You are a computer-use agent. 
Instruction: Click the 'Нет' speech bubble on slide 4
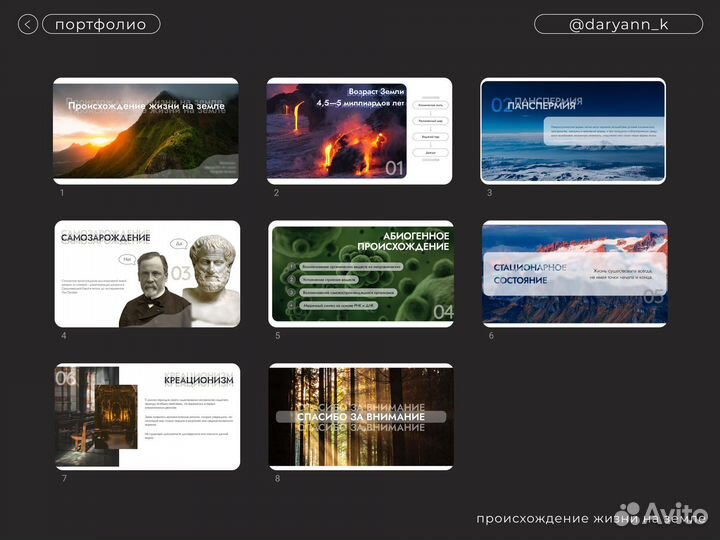click(128, 260)
